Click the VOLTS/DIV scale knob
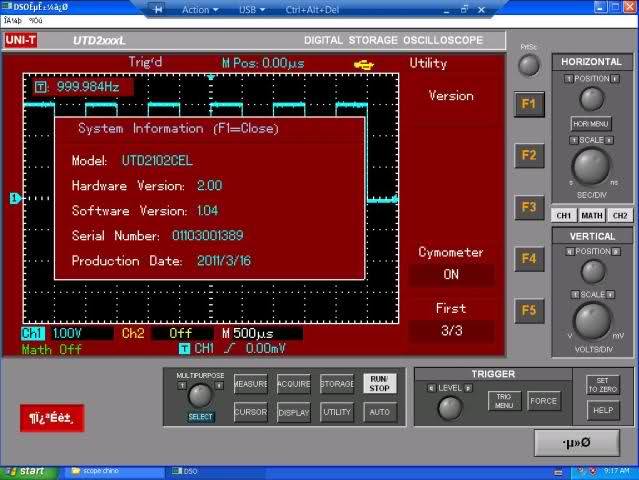The width and height of the screenshot is (639, 480). pyautogui.click(x=593, y=321)
